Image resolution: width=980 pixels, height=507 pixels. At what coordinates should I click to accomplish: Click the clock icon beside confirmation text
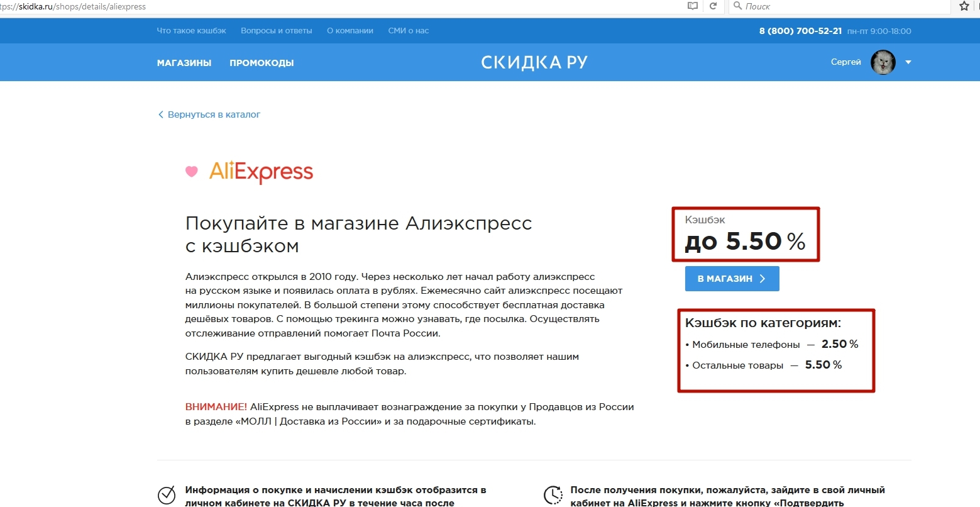tap(553, 495)
